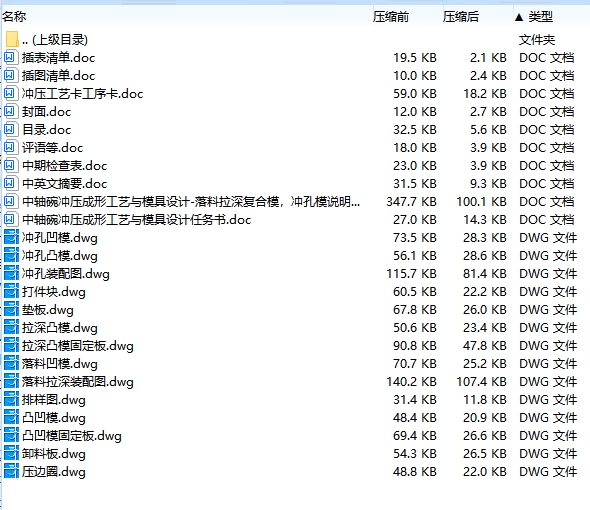Toggle sort on the 类型 column header
Image resolution: width=590 pixels, height=510 pixels.
tap(540, 17)
